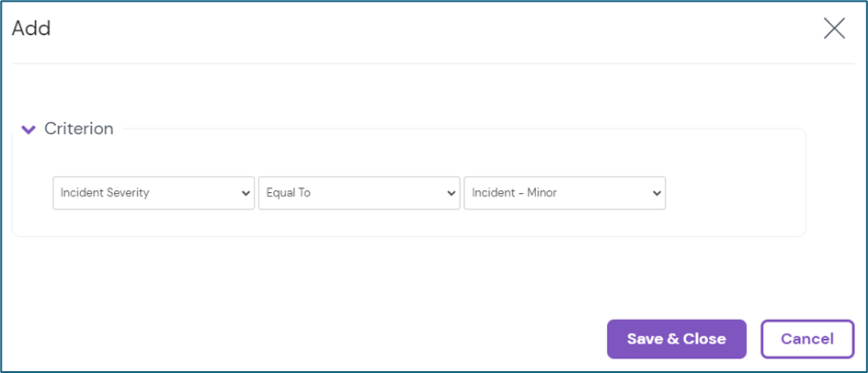Screen dimensions: 868x373
Task: Open the Incident Severity field dropdown
Action: pyautogui.click(x=154, y=193)
